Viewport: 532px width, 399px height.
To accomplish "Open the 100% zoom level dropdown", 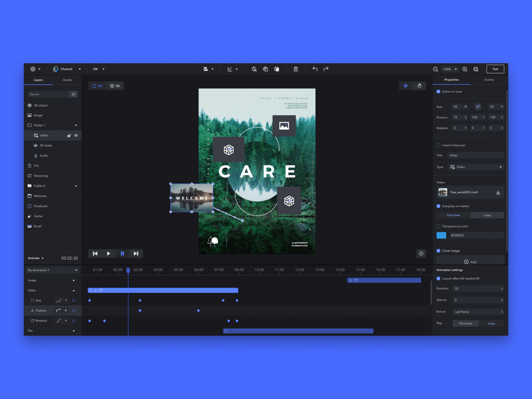I will pyautogui.click(x=450, y=69).
